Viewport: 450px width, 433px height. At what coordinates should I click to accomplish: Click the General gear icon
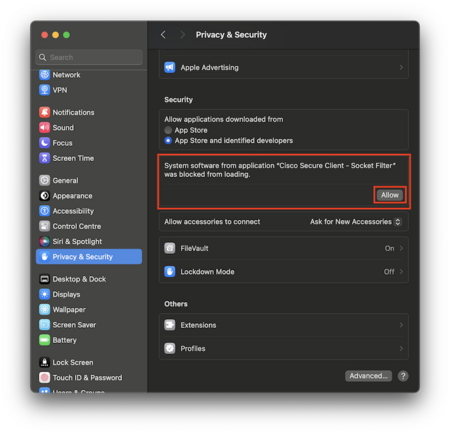tap(44, 180)
